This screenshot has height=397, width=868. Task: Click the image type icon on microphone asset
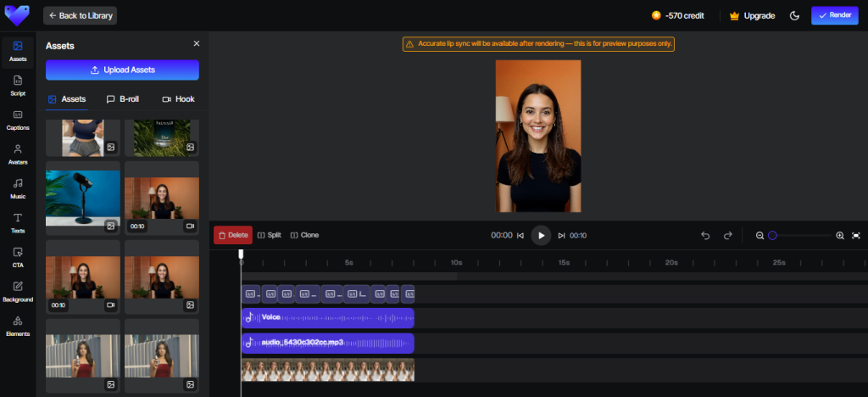click(111, 226)
